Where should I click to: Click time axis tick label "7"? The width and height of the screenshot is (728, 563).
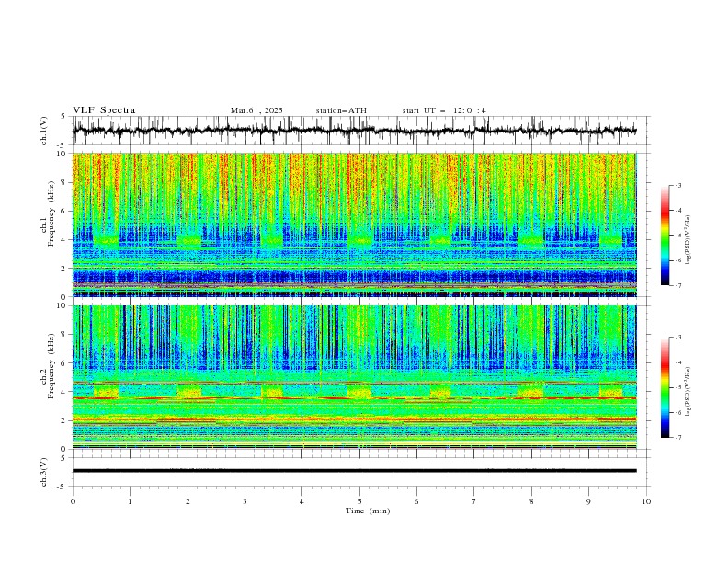coord(474,501)
